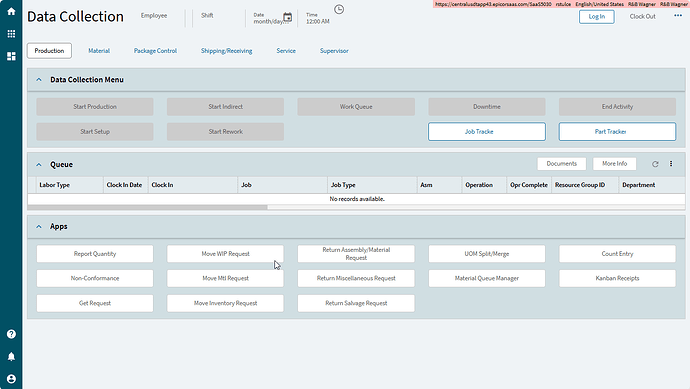Open Queue vertical dots options menu
Image resolution: width=690 pixels, height=389 pixels.
pyautogui.click(x=671, y=164)
